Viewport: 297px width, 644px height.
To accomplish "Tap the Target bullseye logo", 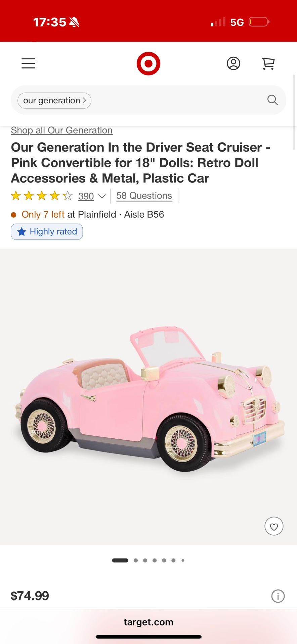I will point(148,63).
